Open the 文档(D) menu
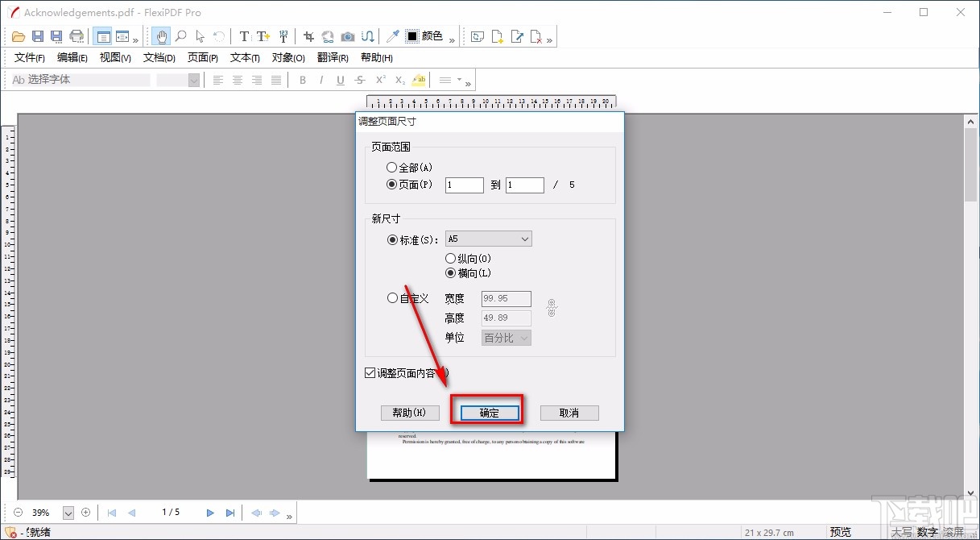Screen dimensions: 980x540 pos(158,57)
